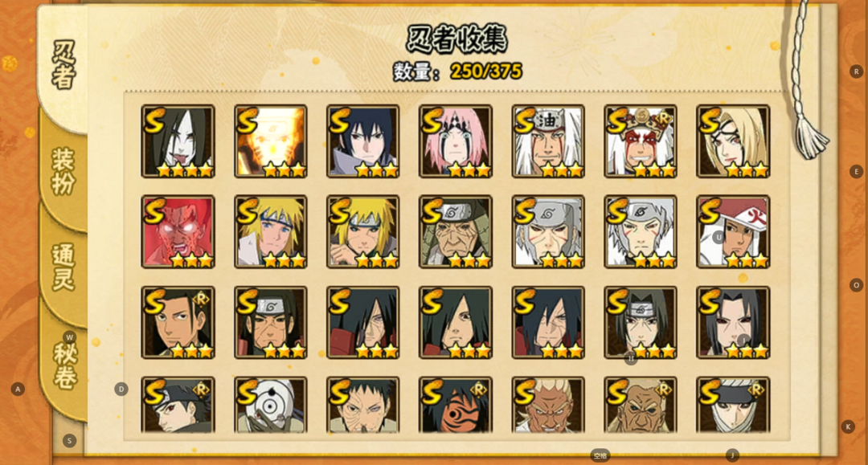This screenshot has width=868, height=465.
Task: Select white spiral-masked Tobi card
Action: click(x=271, y=405)
